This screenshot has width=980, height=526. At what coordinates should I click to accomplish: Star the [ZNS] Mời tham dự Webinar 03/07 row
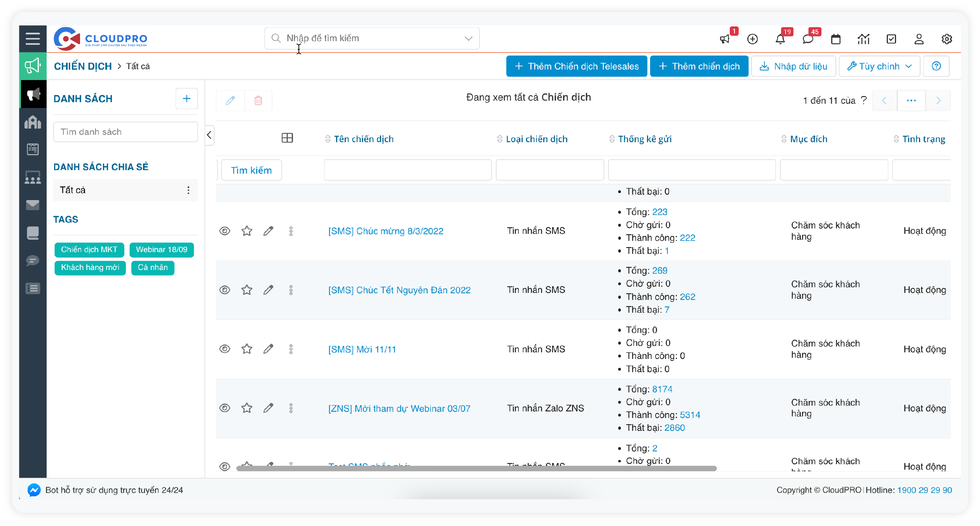point(247,408)
